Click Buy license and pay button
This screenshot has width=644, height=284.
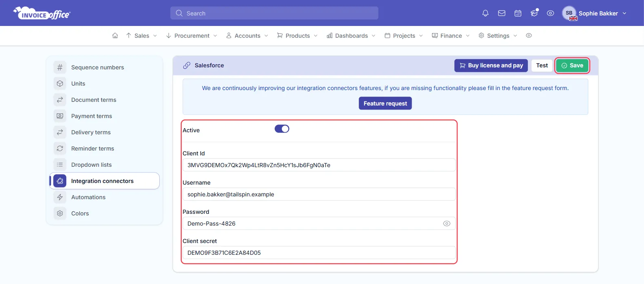(491, 65)
